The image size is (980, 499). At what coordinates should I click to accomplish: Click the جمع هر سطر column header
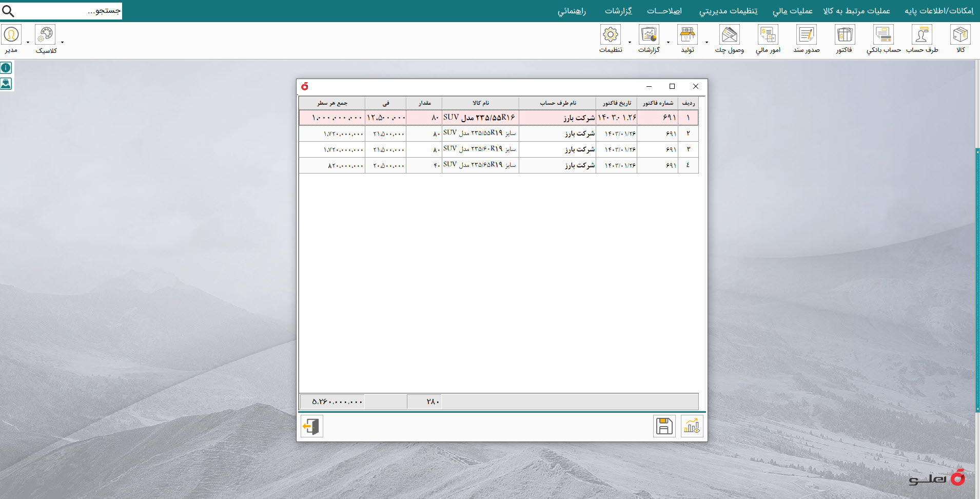pyautogui.click(x=332, y=103)
